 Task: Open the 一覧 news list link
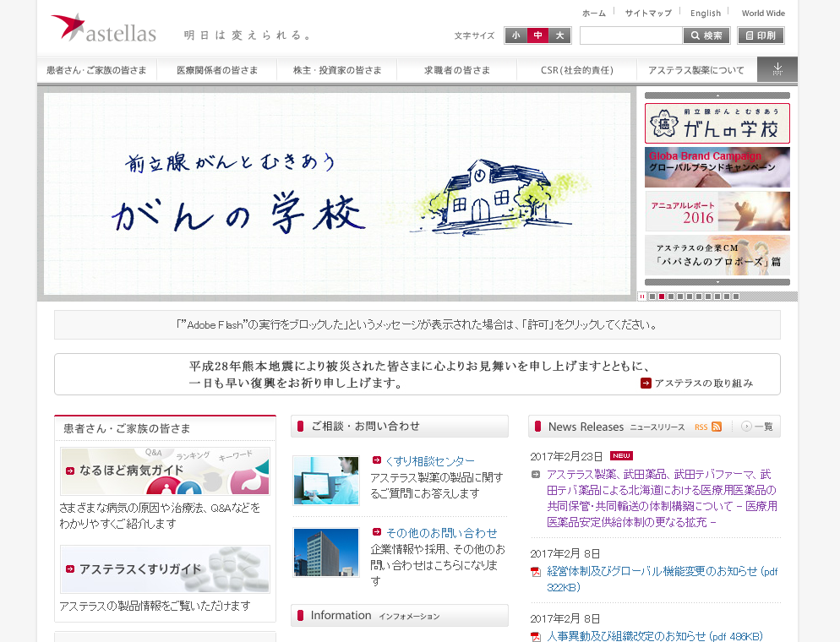click(x=763, y=427)
